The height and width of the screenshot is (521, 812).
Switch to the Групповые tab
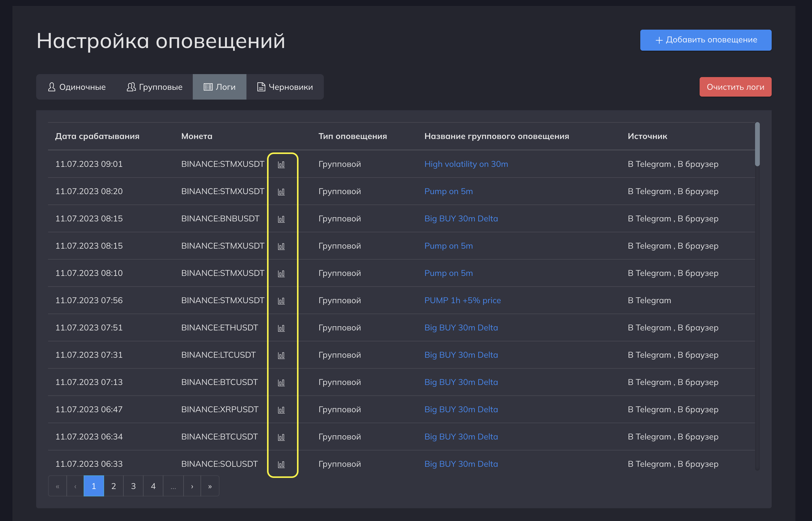click(154, 87)
